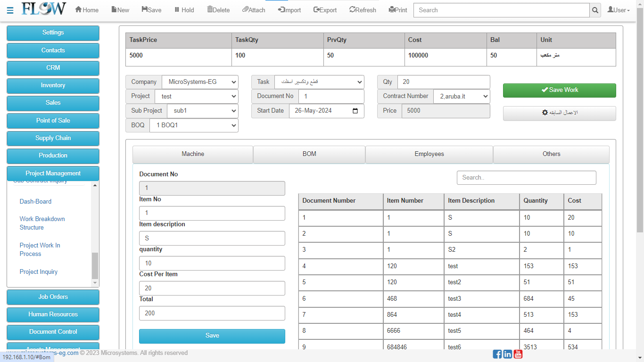Click the search magnifier button
This screenshot has width=644, height=362.
point(595,10)
